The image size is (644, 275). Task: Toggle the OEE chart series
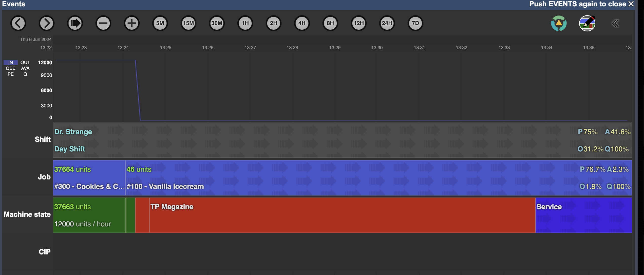point(10,68)
